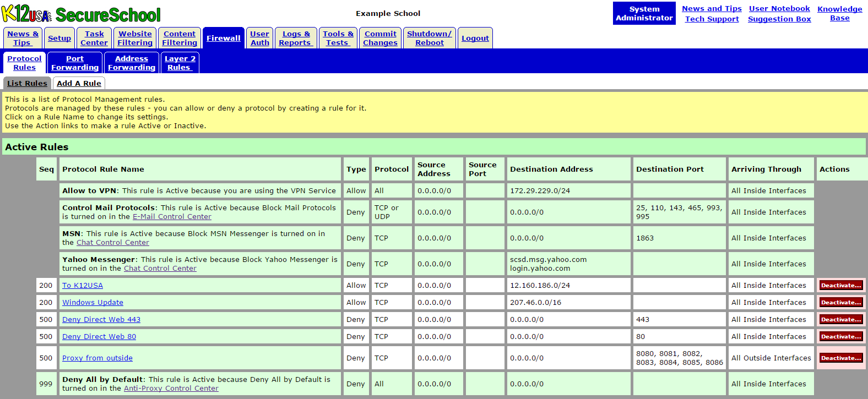868x399 pixels.
Task: Click the 172.29.229.0/24 destination address
Action: coord(540,191)
